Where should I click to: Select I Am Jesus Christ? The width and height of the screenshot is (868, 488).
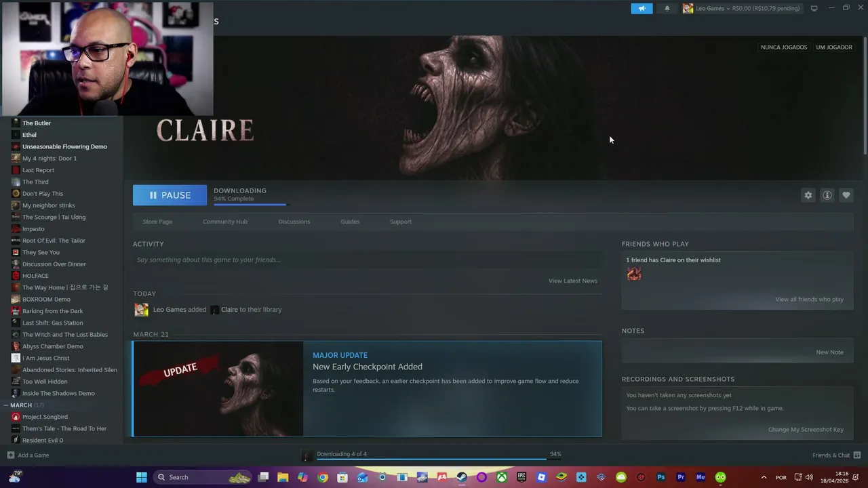click(x=46, y=358)
